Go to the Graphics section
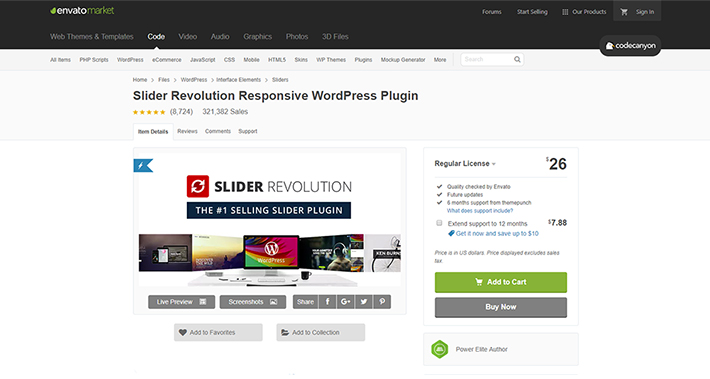The height and width of the screenshot is (379, 710). tap(258, 37)
